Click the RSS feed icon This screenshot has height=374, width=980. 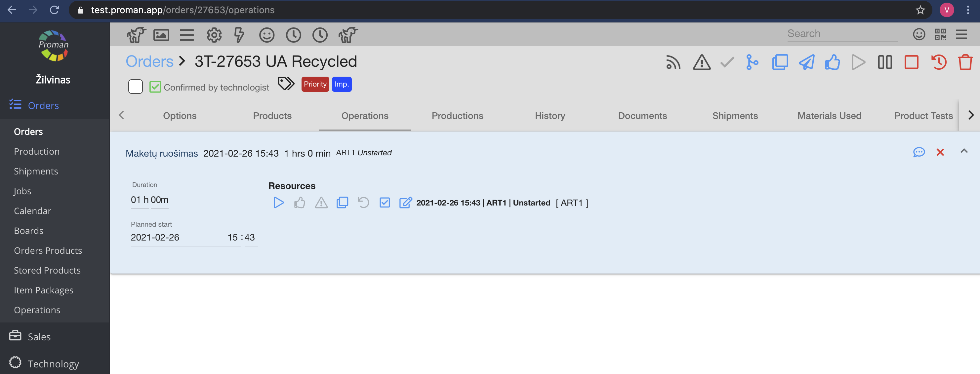673,62
